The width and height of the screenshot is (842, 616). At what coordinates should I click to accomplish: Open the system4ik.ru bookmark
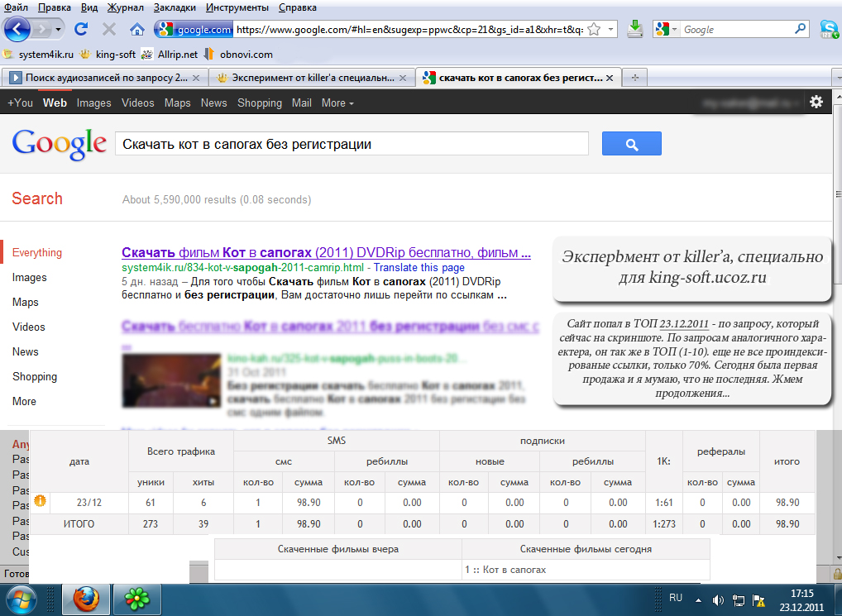(38, 55)
